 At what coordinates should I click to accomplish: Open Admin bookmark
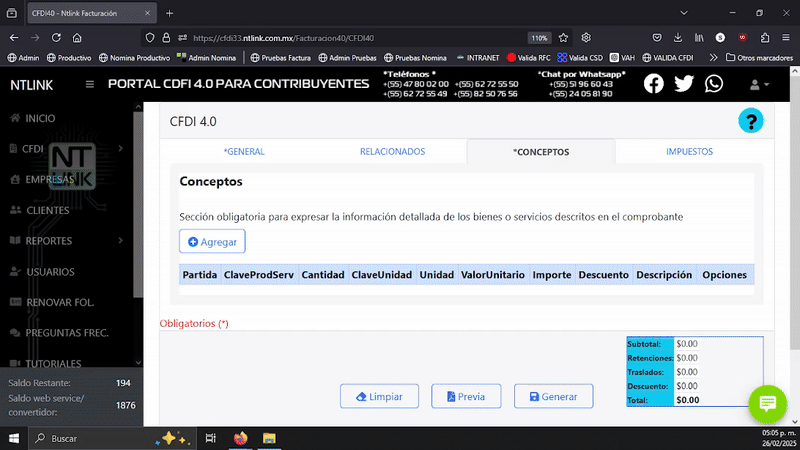point(23,58)
